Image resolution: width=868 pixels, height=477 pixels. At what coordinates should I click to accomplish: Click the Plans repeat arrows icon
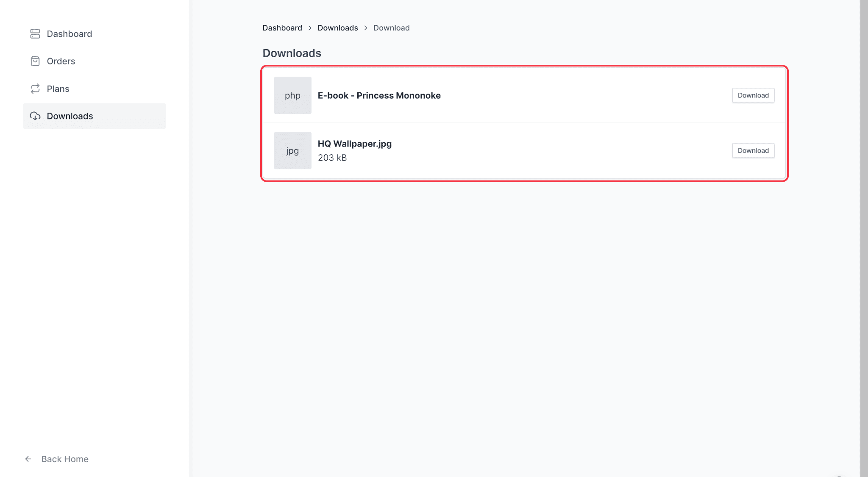point(35,89)
